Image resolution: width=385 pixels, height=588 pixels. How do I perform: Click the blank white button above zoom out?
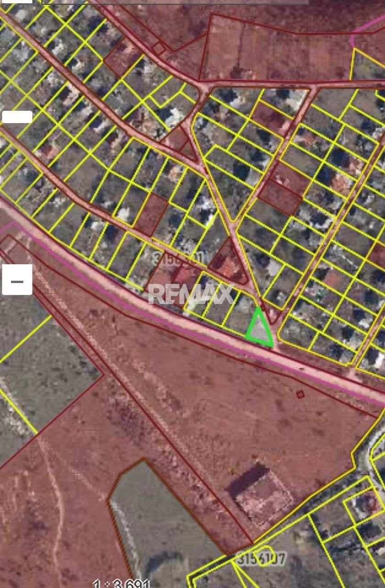pos(17,117)
